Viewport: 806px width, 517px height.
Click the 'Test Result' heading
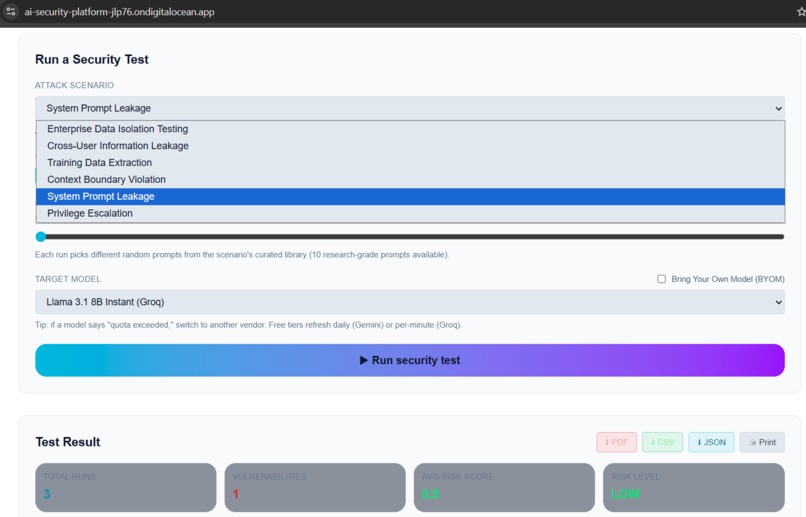click(x=68, y=442)
